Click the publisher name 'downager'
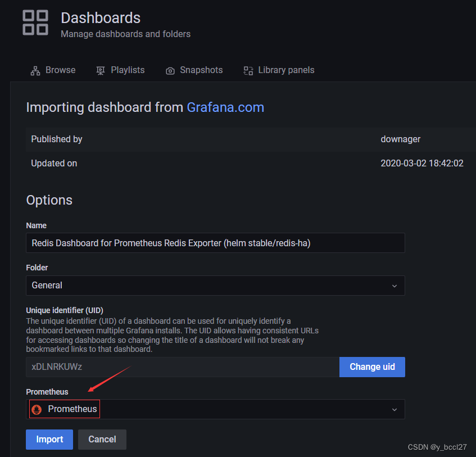The image size is (476, 457). coord(400,139)
